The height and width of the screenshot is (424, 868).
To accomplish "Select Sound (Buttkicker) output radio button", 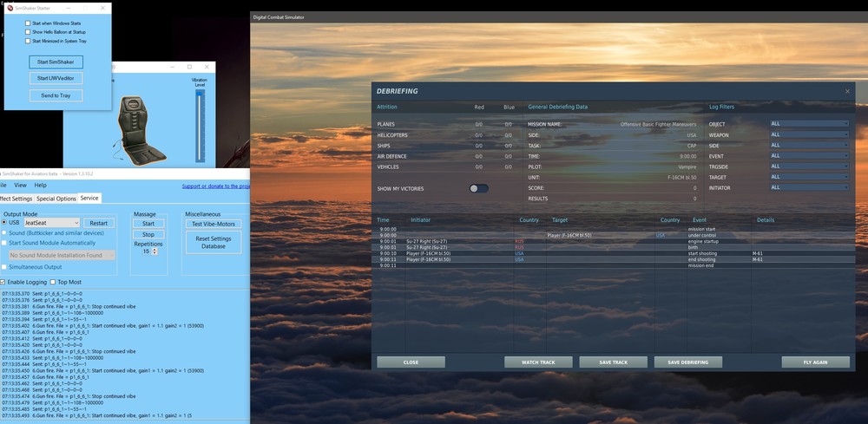I will click(x=3, y=232).
